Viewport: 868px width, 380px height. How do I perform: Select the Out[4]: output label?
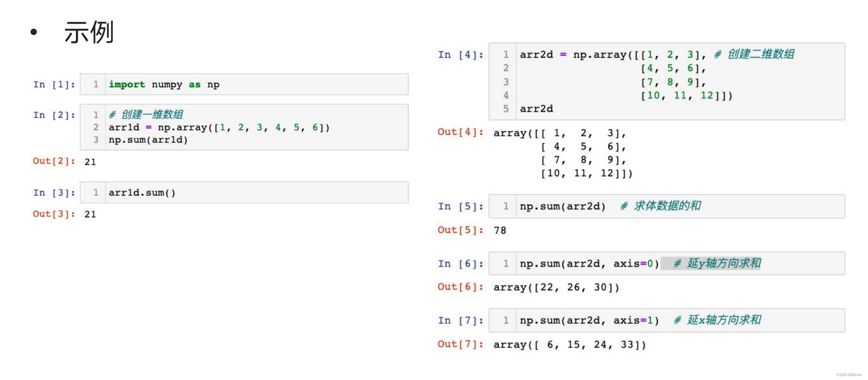461,132
